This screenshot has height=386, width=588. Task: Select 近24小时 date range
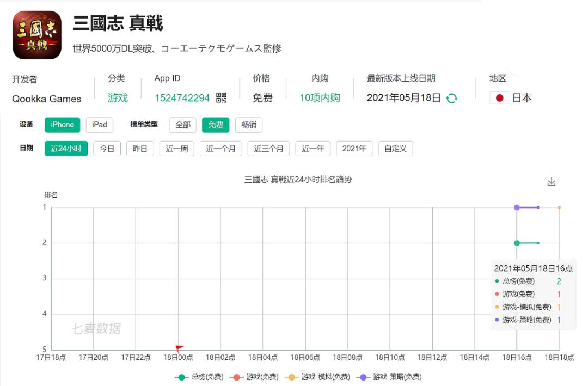(x=66, y=149)
